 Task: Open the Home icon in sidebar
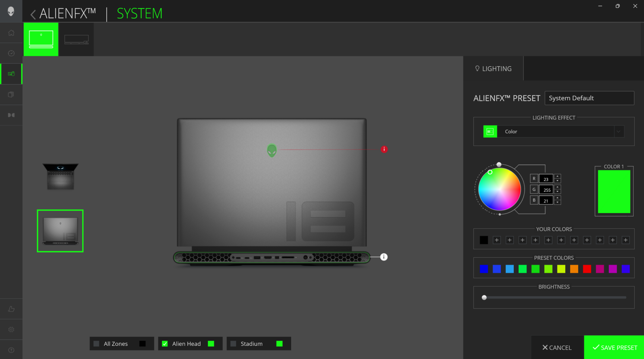[11, 33]
